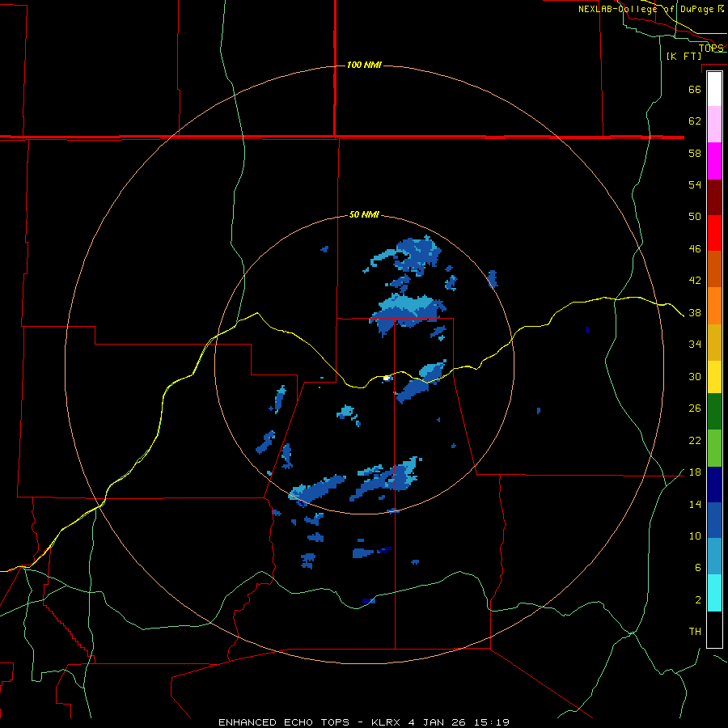Click the bright red swatch near 46
Image resolution: width=728 pixels, height=728 pixels.
click(714, 234)
